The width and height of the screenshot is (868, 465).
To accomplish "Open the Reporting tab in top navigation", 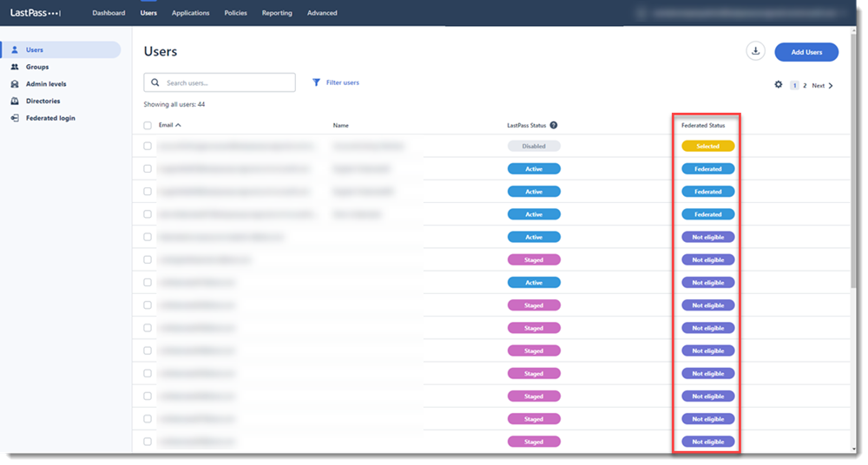I will [x=277, y=13].
